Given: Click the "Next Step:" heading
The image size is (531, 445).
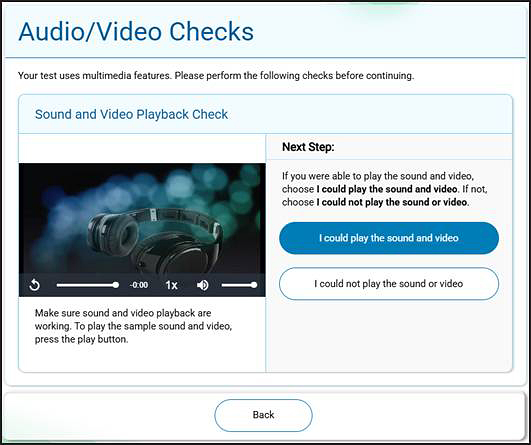Looking at the screenshot, I should (308, 147).
